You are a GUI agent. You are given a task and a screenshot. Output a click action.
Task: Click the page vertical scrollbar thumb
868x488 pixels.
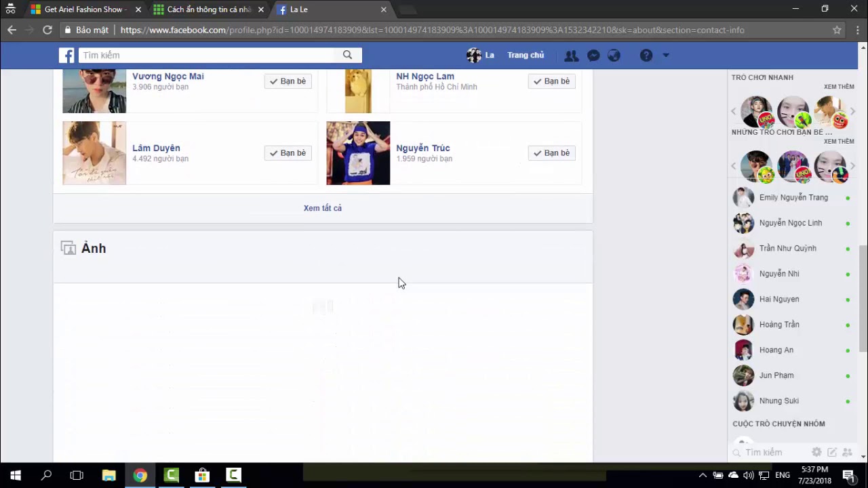pyautogui.click(x=863, y=298)
